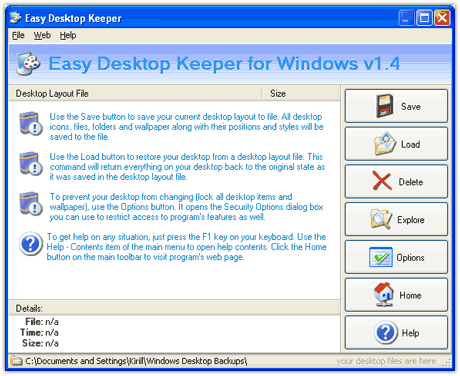The width and height of the screenshot is (460, 376).
Task: Click the floppy disk Save icon
Action: point(385,106)
